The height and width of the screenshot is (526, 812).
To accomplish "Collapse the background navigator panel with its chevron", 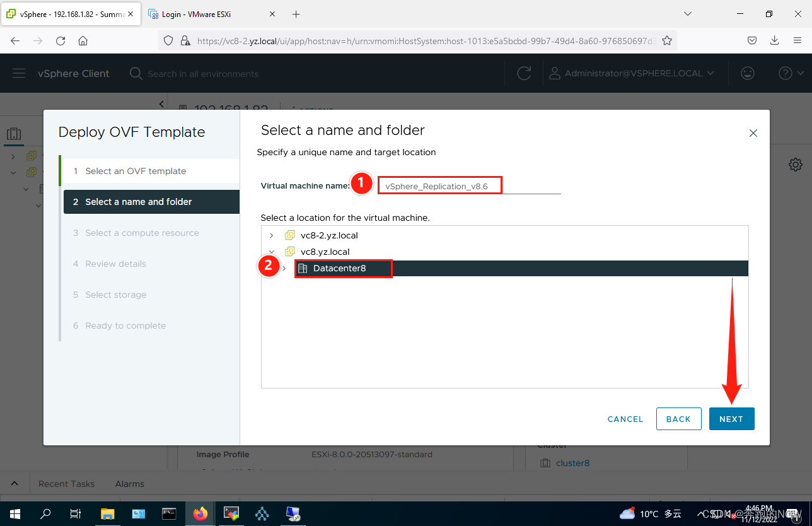I will click(161, 103).
